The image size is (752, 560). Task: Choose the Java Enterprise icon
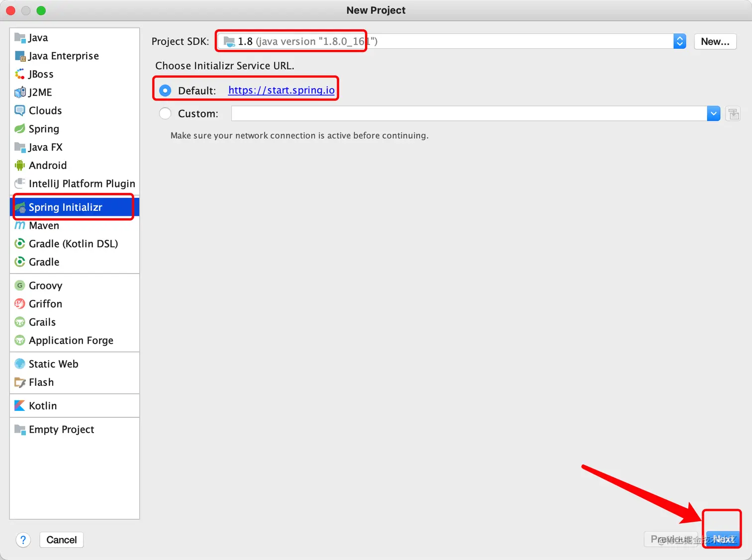tap(20, 56)
